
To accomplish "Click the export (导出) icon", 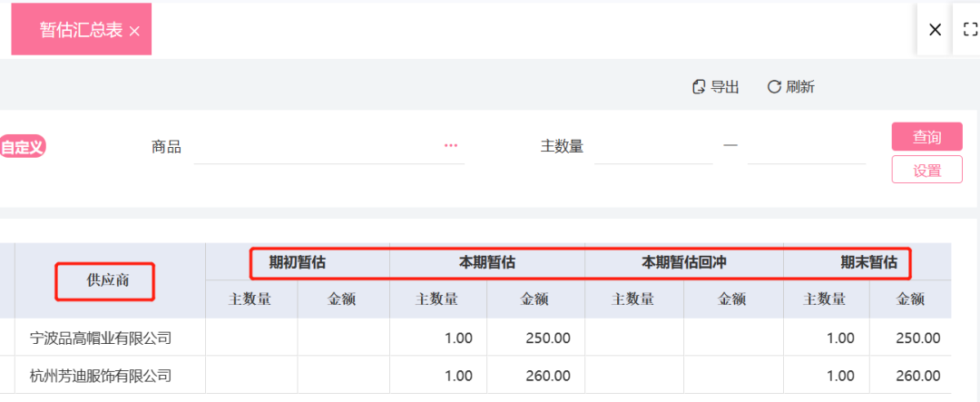I will click(699, 87).
